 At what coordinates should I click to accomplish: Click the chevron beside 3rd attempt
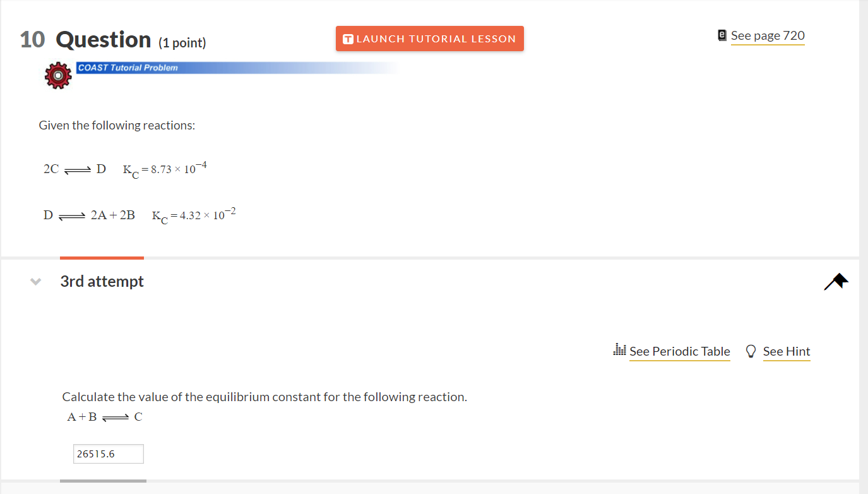coord(35,282)
